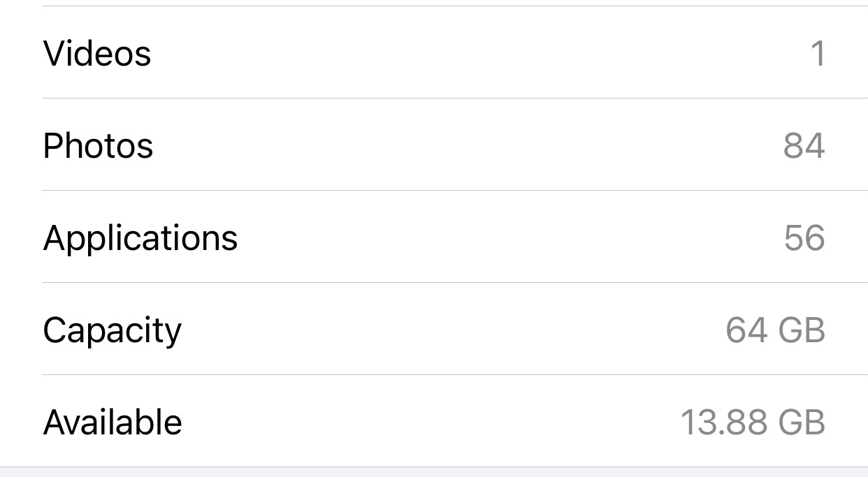868x477 pixels.
Task: Click the divider between Capacity and Available
Action: (454, 375)
